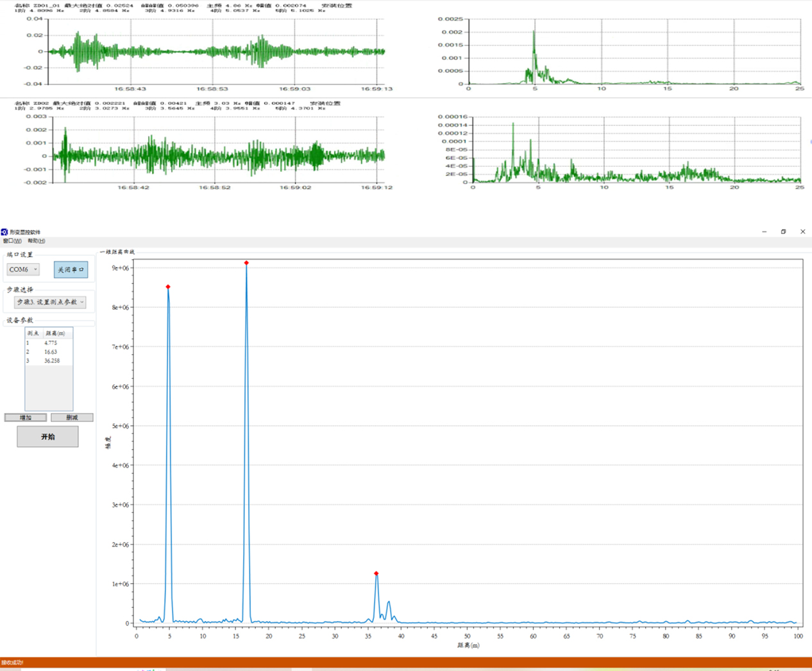Select measurement point 3 row with 36.258

49,361
